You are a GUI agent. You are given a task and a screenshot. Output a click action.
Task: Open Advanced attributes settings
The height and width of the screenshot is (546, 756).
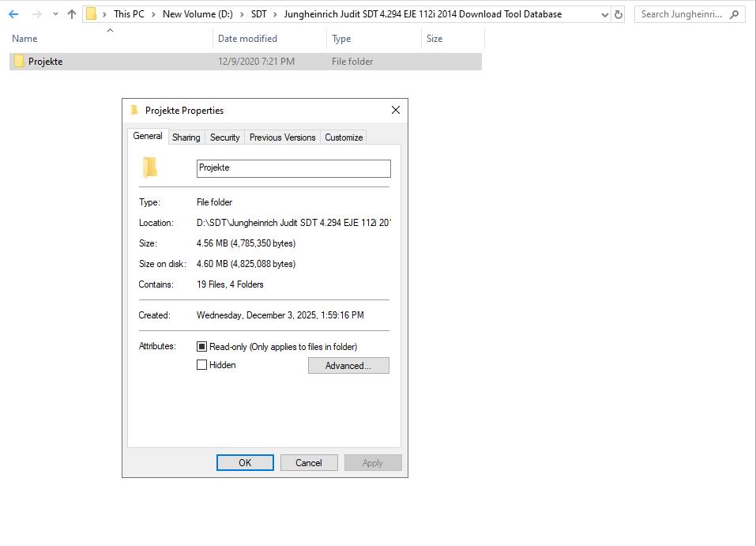[348, 366]
